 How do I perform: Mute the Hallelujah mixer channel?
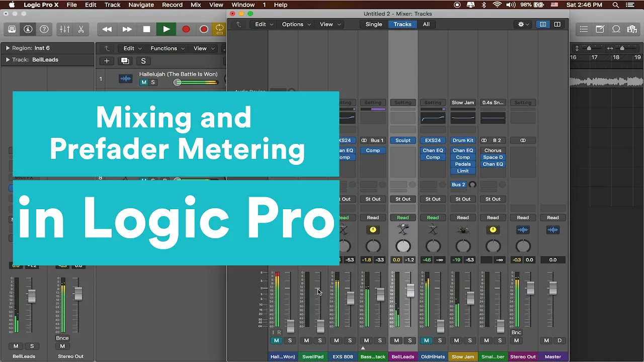coord(276,340)
